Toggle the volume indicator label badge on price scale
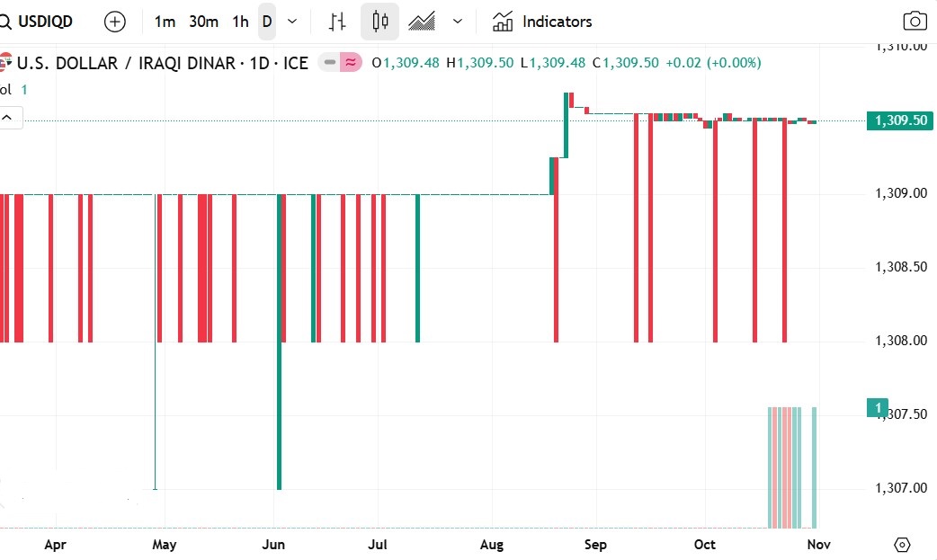937x560 pixels. [x=878, y=408]
